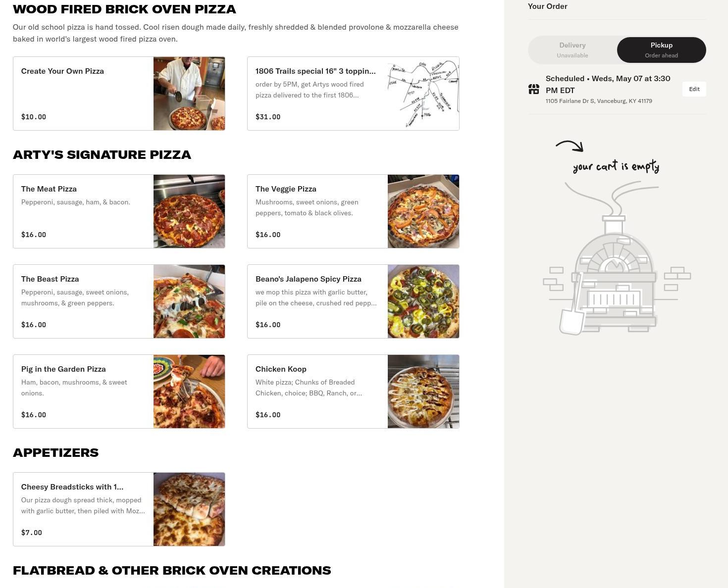This screenshot has width=728, height=588.
Task: Open Pig in the Garden Pizza
Action: coord(119,392)
